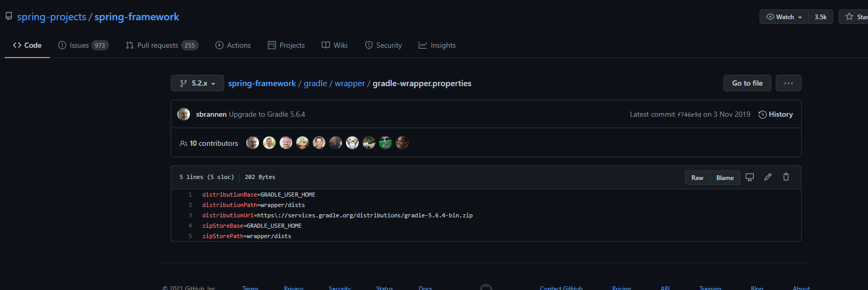Click sbrannen's avatar next to the commit
This screenshot has width=868, height=290.
(184, 114)
